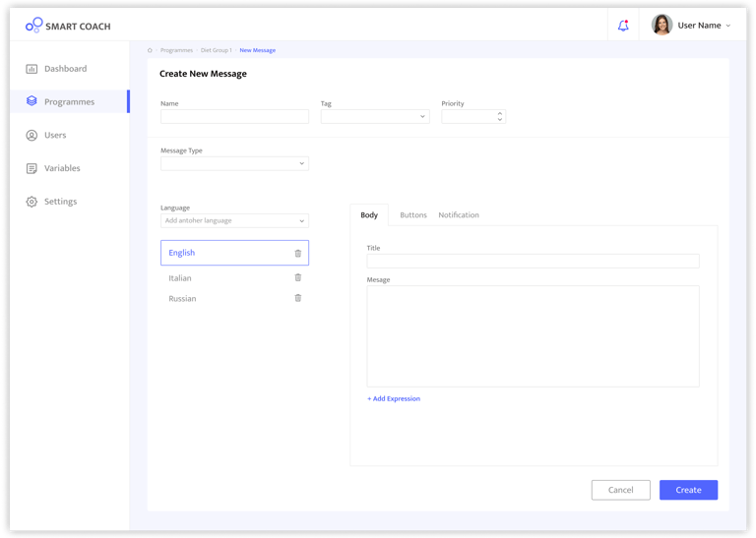Click the notification bell icon

623,26
